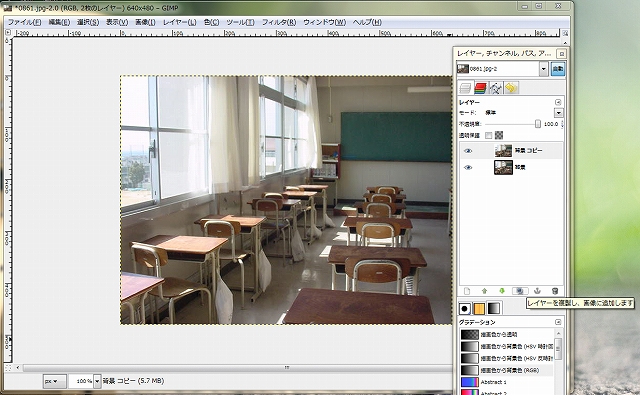Create a new layer with the blank page icon

click(x=467, y=291)
